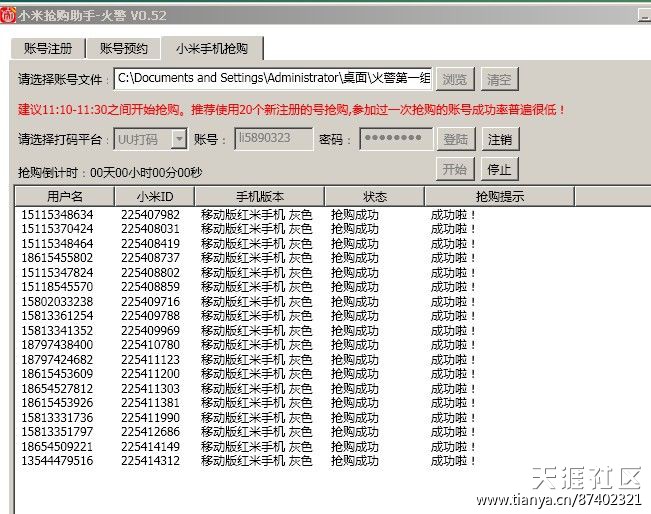This screenshot has height=514, width=651.
Task: Select the row for user 15115348464
Action: pos(249,243)
